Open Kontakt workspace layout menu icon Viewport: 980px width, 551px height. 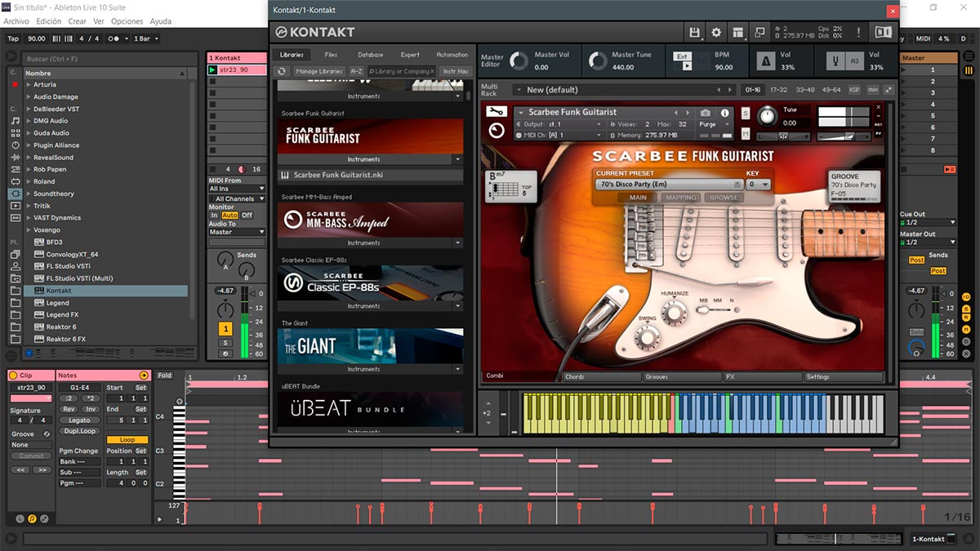coord(737,32)
